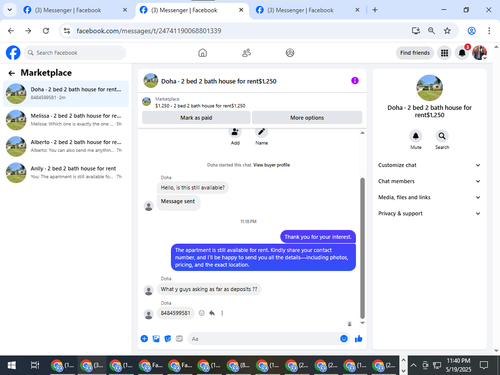Open the Home feed icon
Screen dimensions: 500x375
tap(202, 53)
